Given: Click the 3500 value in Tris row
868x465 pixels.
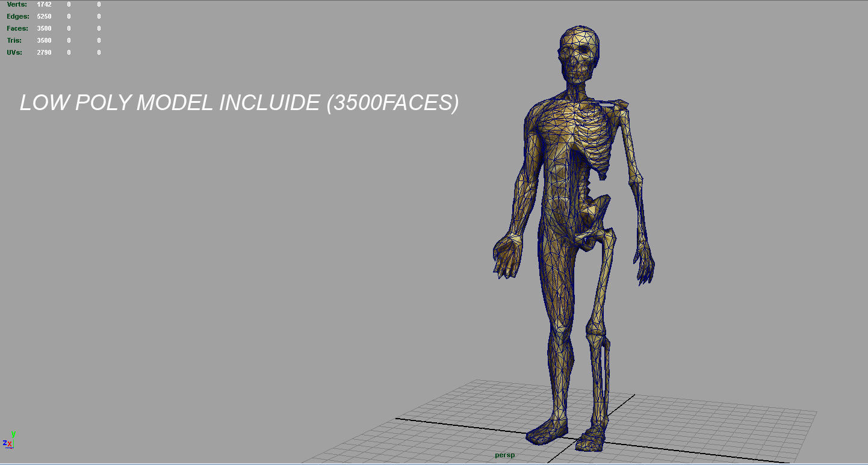Looking at the screenshot, I should click(44, 40).
